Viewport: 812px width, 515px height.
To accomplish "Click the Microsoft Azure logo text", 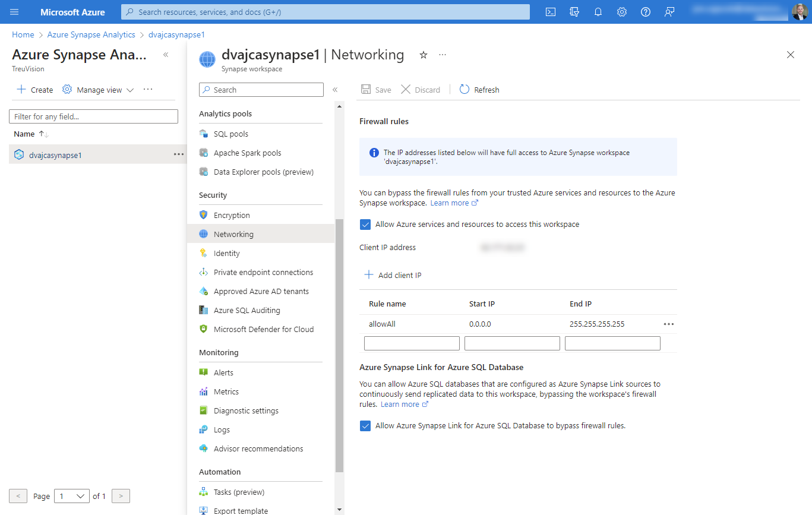I will [72, 12].
